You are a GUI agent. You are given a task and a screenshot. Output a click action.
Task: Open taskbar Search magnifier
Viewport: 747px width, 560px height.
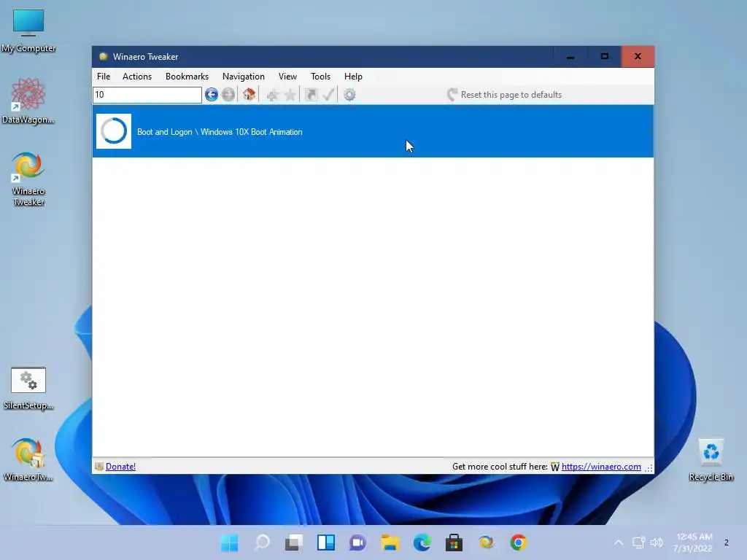[262, 542]
